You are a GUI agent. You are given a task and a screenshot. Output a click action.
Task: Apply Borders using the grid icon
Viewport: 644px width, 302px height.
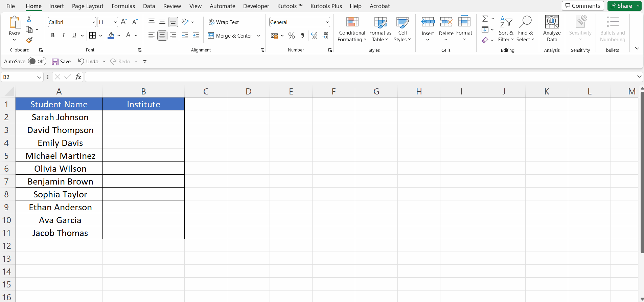(x=92, y=36)
